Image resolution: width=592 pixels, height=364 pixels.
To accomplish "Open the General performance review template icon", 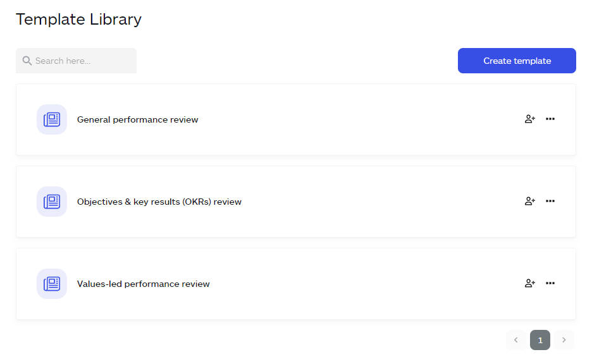I will pos(51,119).
